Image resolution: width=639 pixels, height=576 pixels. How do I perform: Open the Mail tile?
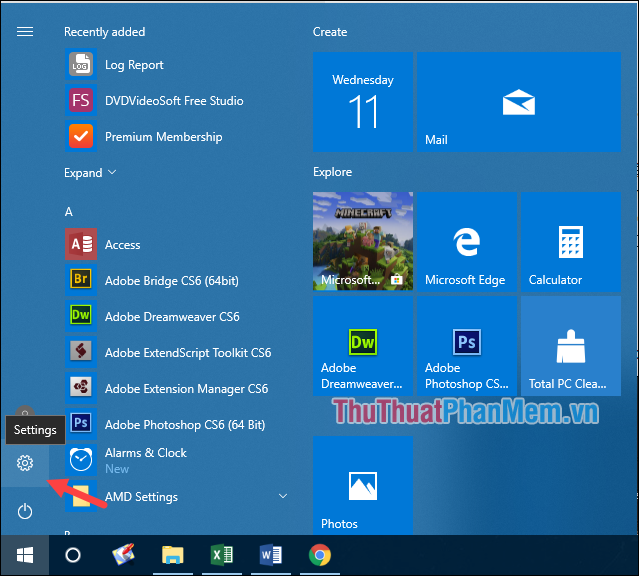click(x=518, y=102)
